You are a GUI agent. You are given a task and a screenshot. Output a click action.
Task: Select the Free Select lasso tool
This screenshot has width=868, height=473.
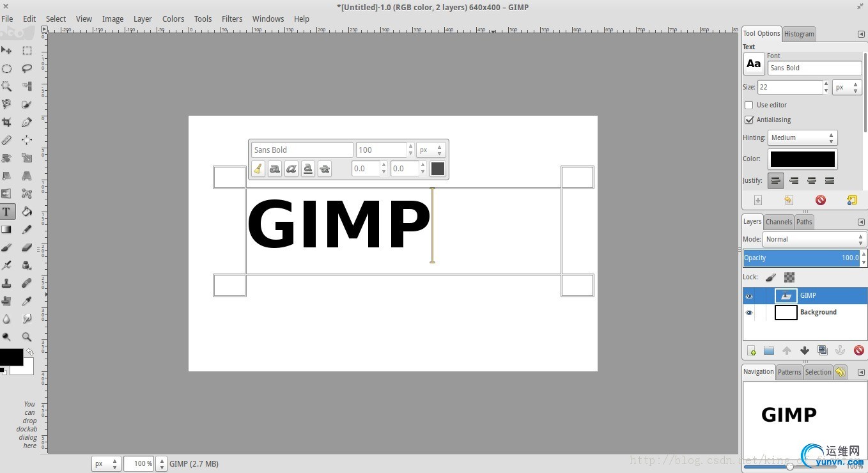(x=27, y=68)
